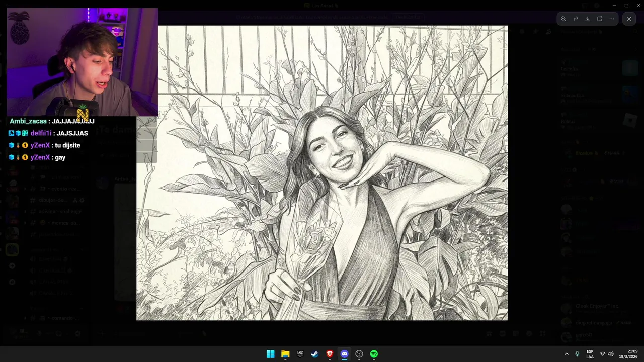Viewport: 644px width, 362px height.
Task: Click the Ambi_zacaa chat message
Action: click(52, 121)
